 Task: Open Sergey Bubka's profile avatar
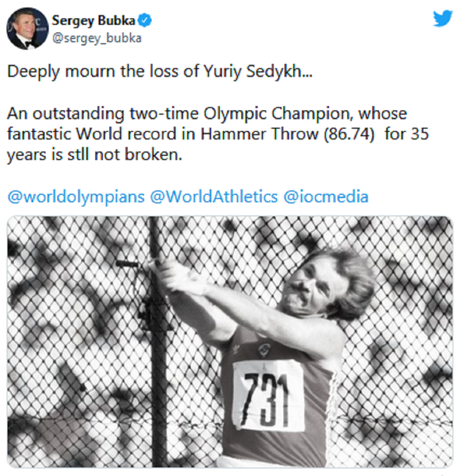pos(27,29)
